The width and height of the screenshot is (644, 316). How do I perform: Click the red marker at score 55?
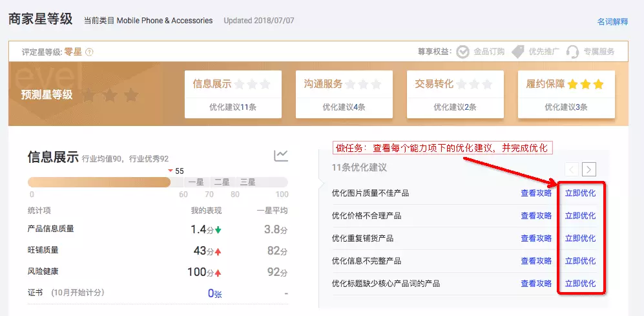tap(171, 171)
